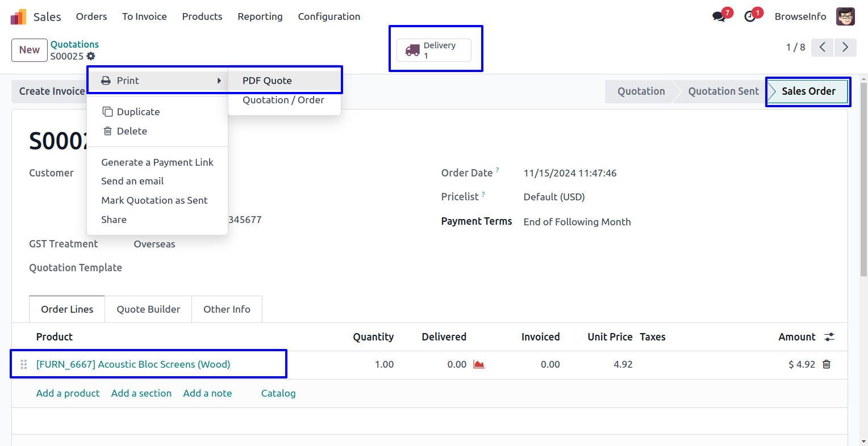Click the unit price 4.92 cell
The width and height of the screenshot is (868, 446).
pyautogui.click(x=623, y=364)
